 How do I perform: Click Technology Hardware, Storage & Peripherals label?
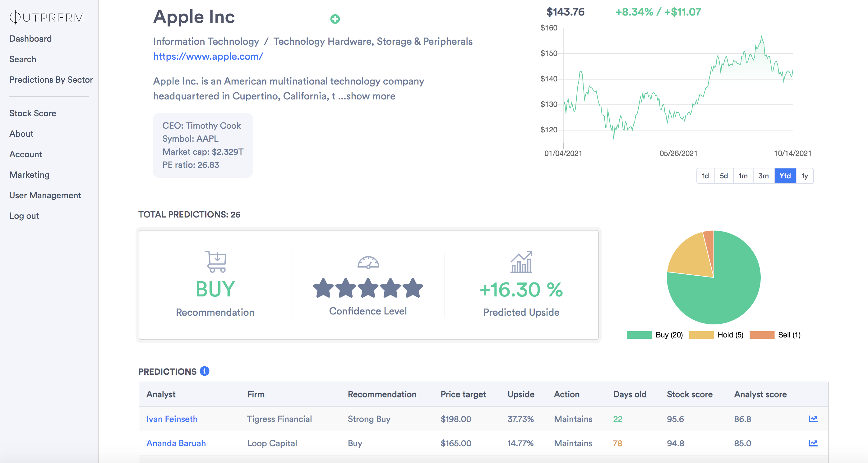tap(373, 41)
